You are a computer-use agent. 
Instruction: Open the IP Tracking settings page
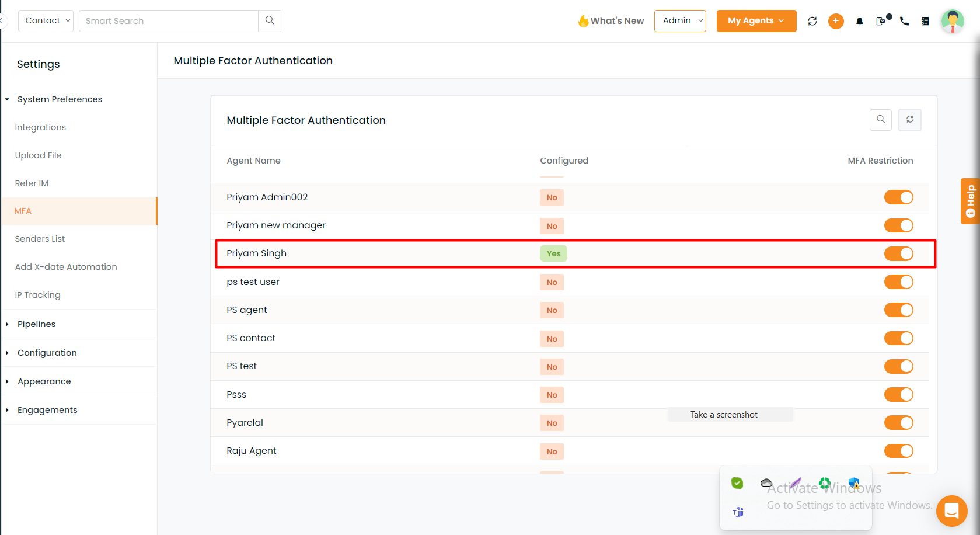pos(37,294)
